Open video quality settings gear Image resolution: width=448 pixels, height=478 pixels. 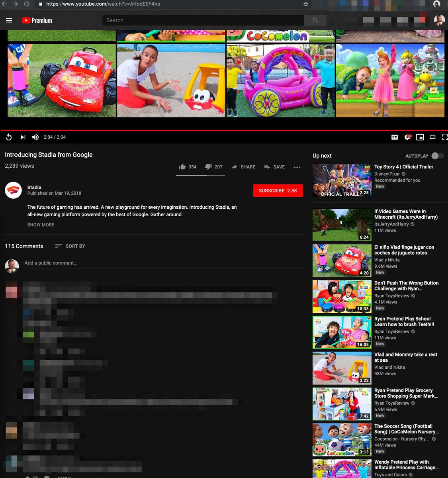pos(407,137)
